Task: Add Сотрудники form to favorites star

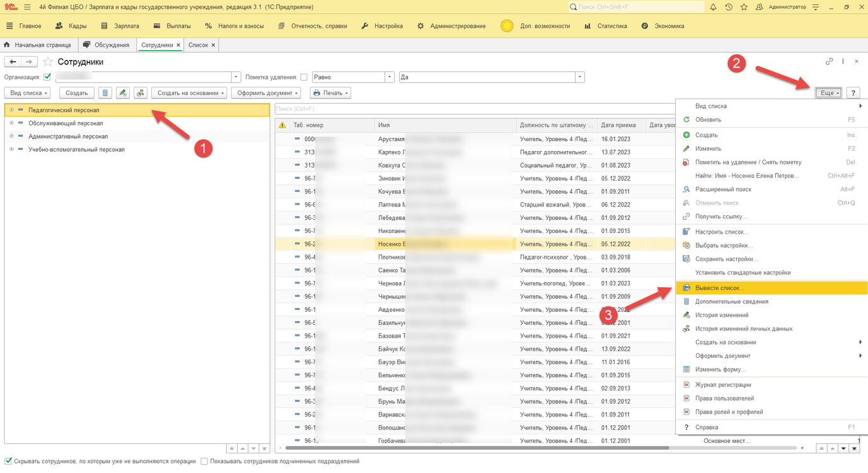Action: (x=48, y=62)
